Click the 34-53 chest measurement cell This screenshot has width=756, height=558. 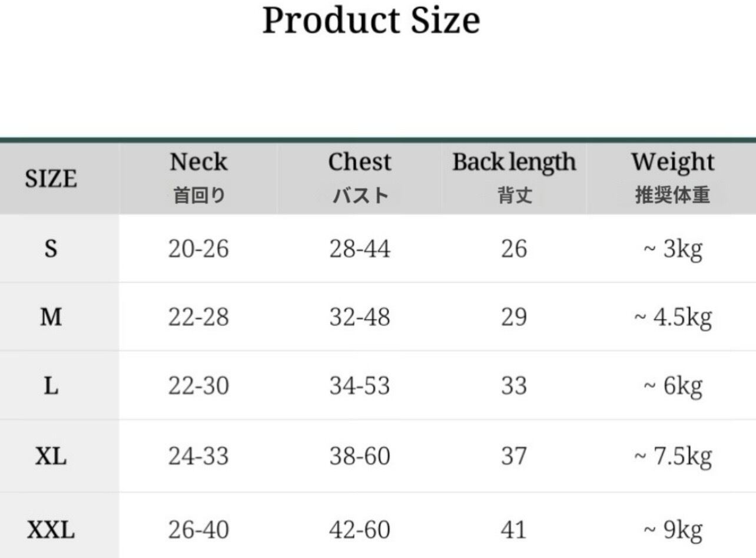[360, 387]
